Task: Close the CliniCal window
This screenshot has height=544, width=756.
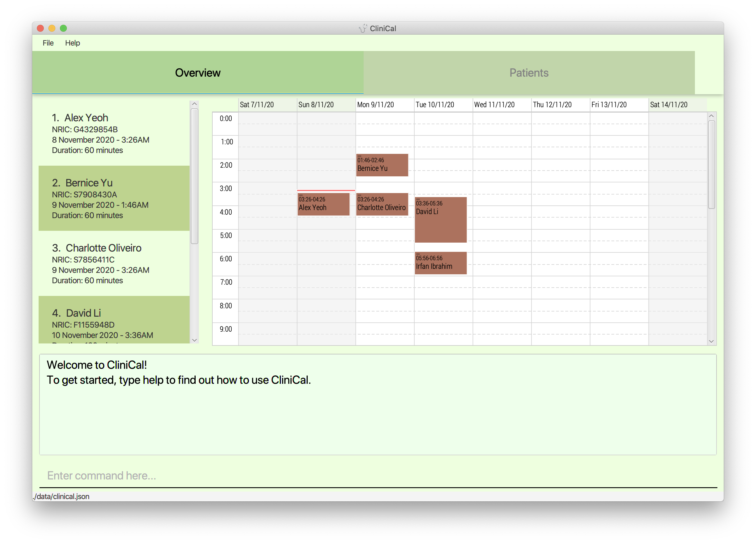Action: 40,28
